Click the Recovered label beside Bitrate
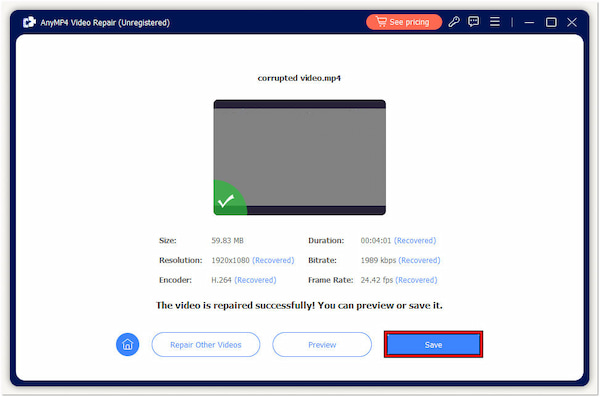 pos(419,260)
